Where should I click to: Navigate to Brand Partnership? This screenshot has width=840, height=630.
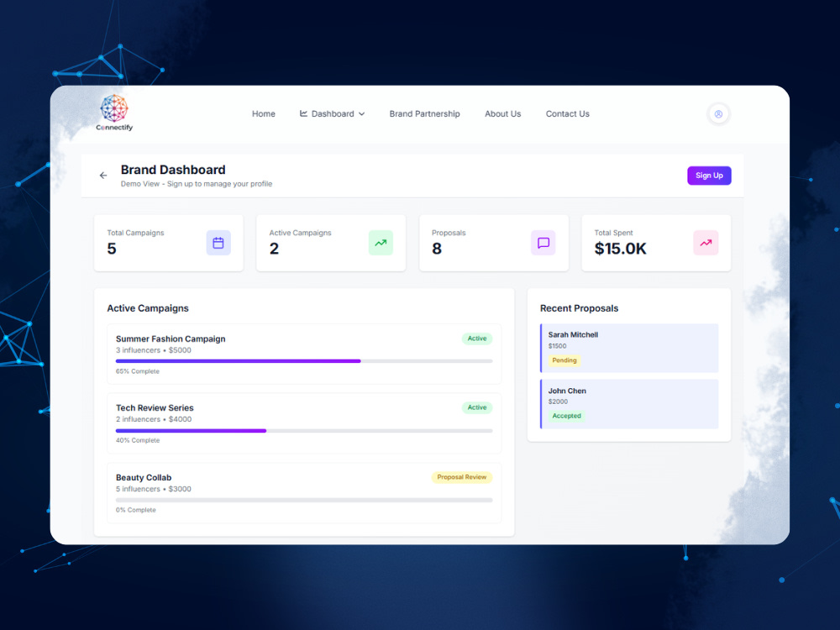tap(425, 114)
